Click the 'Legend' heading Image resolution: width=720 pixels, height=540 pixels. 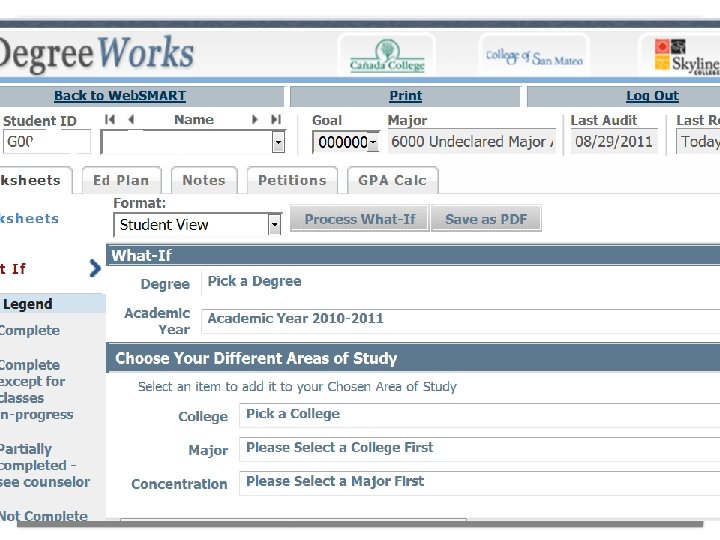coord(28,304)
